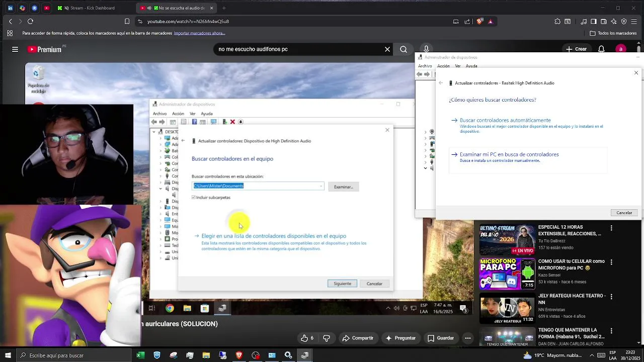Image resolution: width=644 pixels, height=362 pixels.
Task: Click 'Importar marcadores ahora...' link
Action: 199,33
